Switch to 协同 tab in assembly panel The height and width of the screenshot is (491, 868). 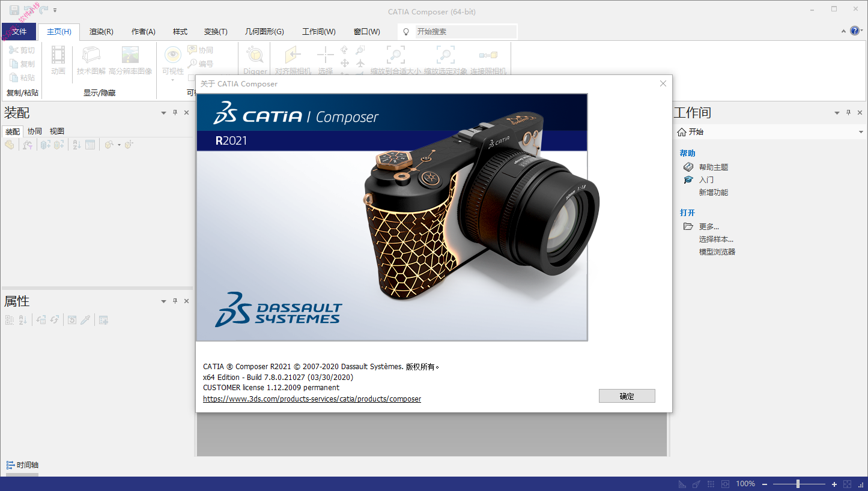[x=35, y=131]
